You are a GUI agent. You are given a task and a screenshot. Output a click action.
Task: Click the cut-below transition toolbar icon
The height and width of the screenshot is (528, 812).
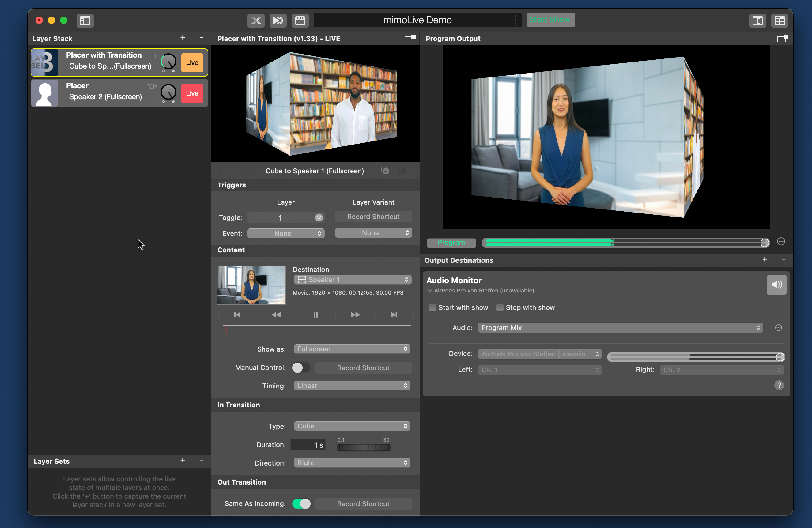(x=256, y=21)
